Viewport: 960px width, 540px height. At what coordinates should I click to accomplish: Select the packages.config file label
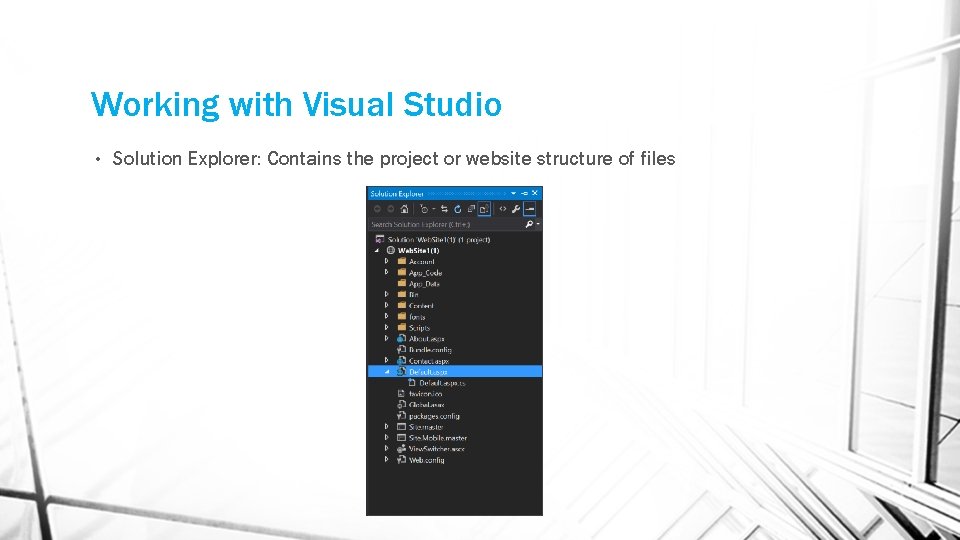click(434, 416)
